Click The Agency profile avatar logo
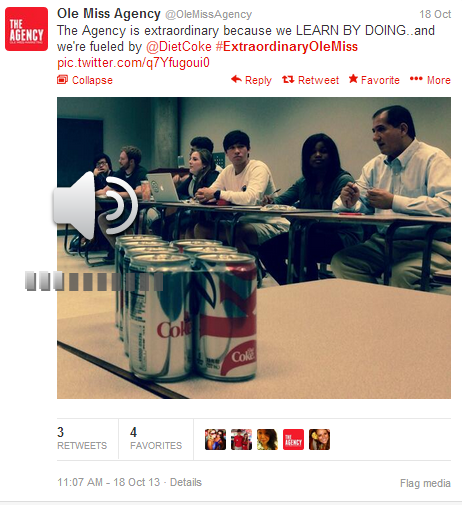This screenshot has width=462, height=505. point(26,29)
